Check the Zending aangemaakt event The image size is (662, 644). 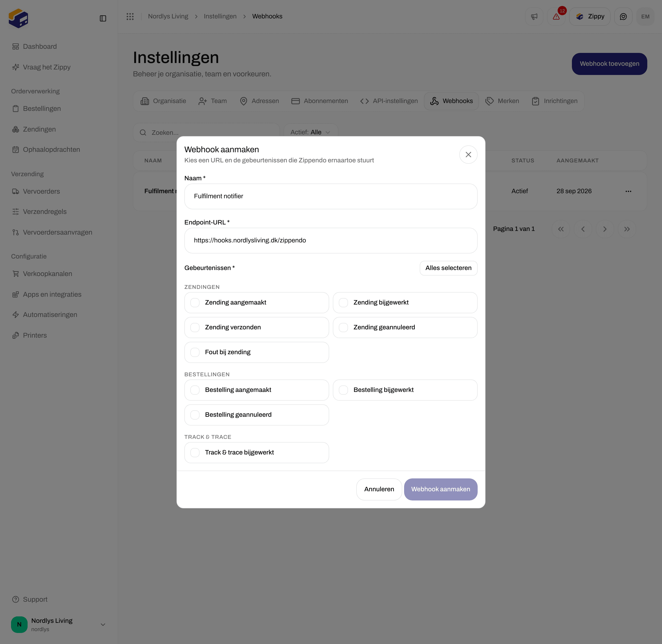pyautogui.click(x=195, y=303)
